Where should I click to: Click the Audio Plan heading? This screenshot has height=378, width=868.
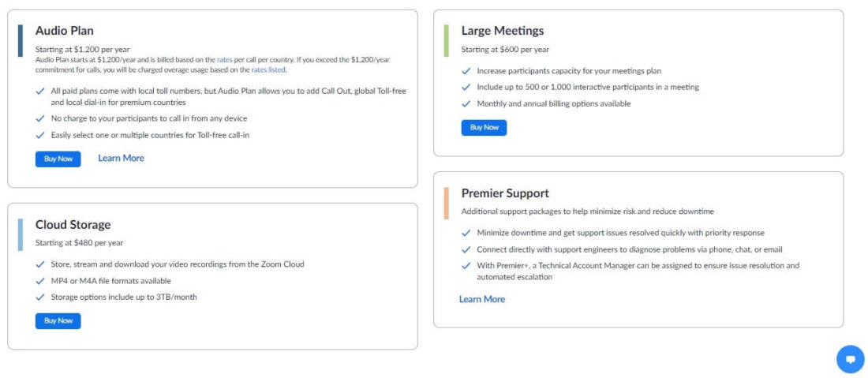tap(65, 31)
